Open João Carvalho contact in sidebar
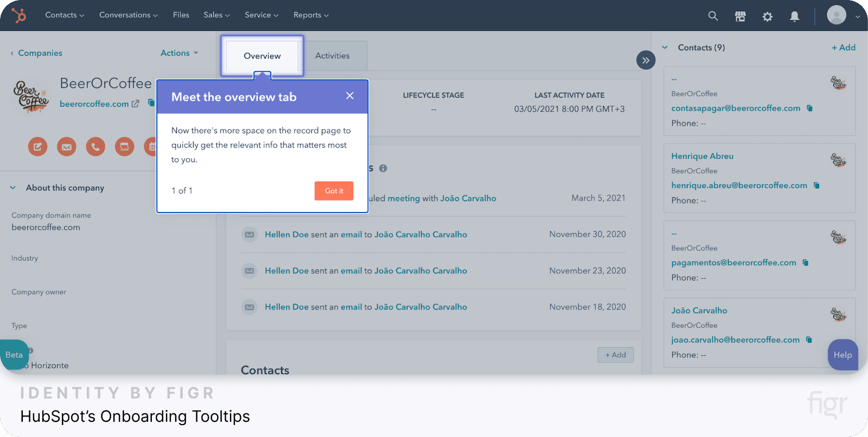The height and width of the screenshot is (437, 868). [699, 311]
